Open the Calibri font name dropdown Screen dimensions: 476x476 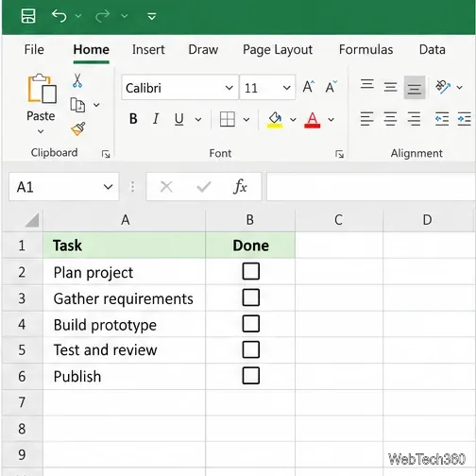[229, 88]
